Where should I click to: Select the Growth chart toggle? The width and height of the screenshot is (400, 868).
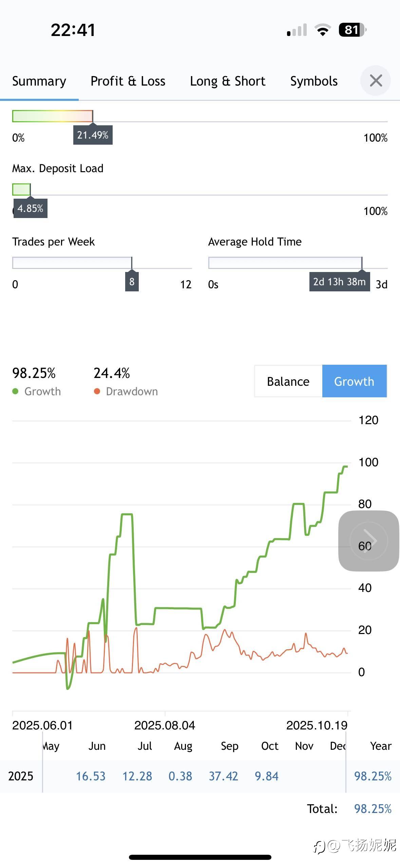tap(354, 381)
